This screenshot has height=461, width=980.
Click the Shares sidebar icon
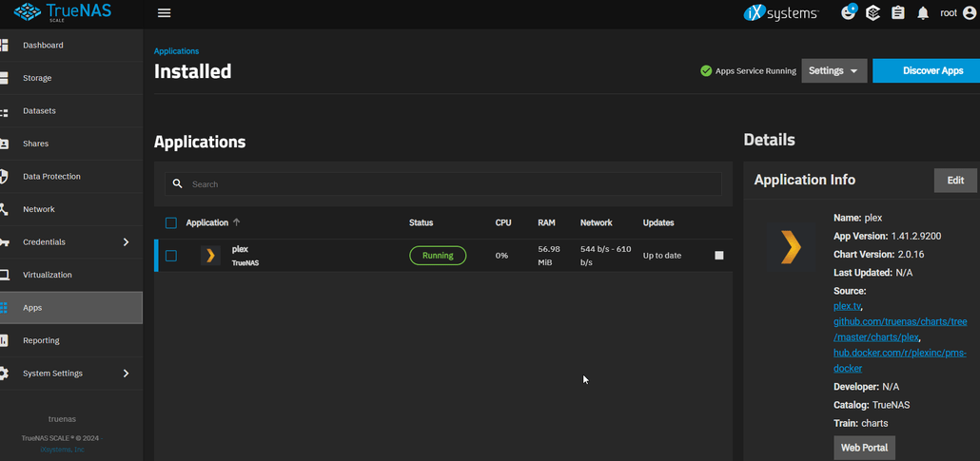pos(3,144)
